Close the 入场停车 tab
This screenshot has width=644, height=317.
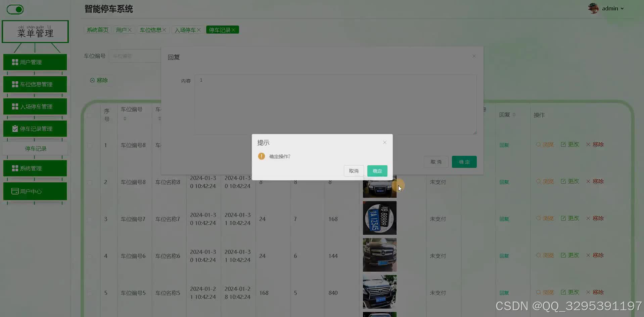(x=199, y=30)
